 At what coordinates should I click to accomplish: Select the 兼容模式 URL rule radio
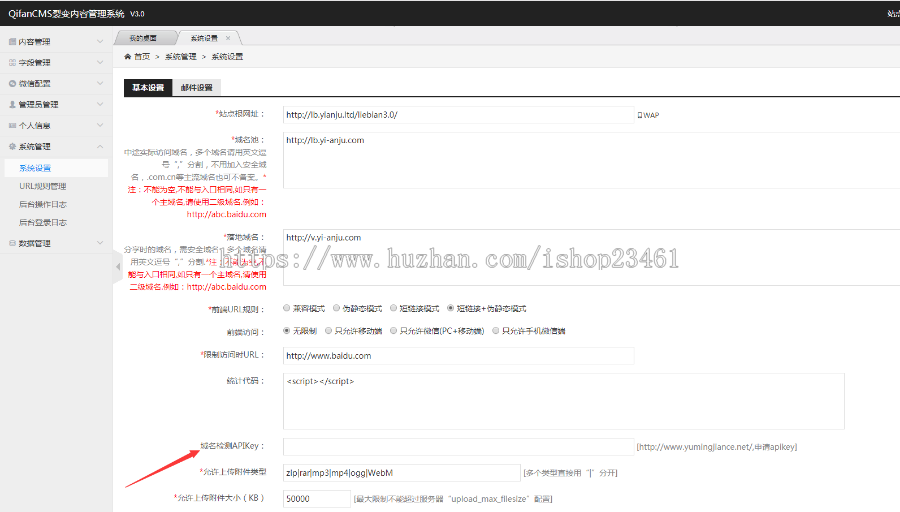point(286,308)
